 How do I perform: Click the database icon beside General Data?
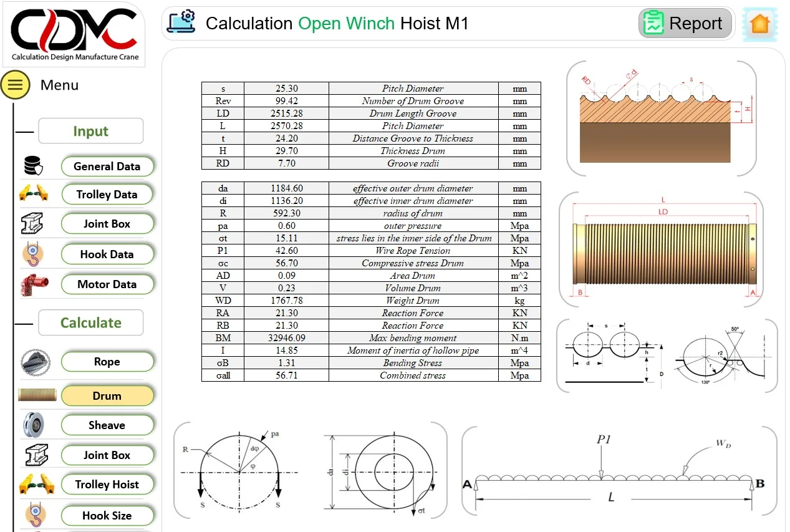[33, 167]
